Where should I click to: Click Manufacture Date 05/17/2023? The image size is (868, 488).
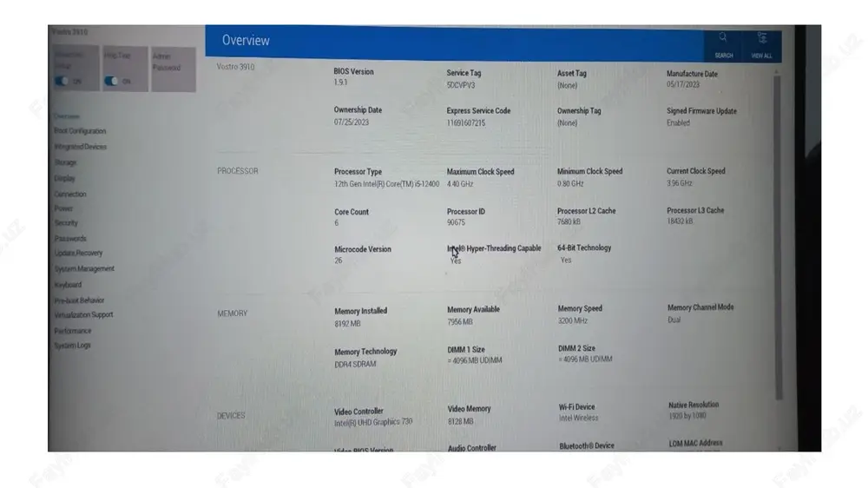(x=683, y=85)
